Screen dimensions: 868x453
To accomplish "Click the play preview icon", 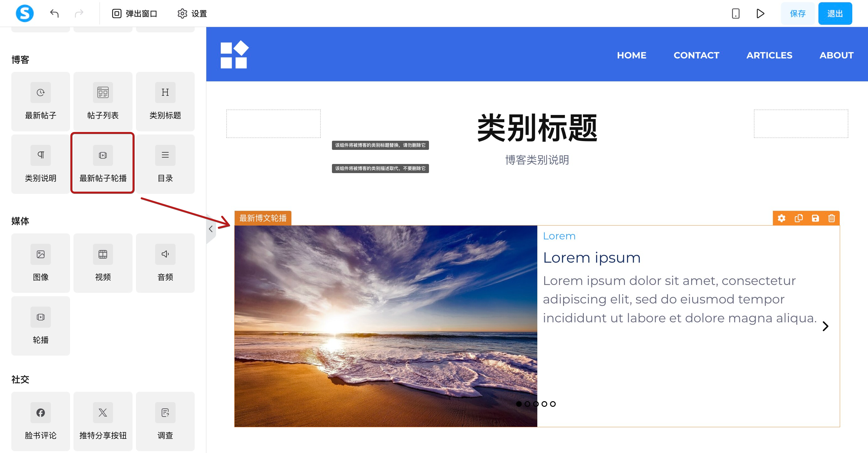I will [x=760, y=14].
